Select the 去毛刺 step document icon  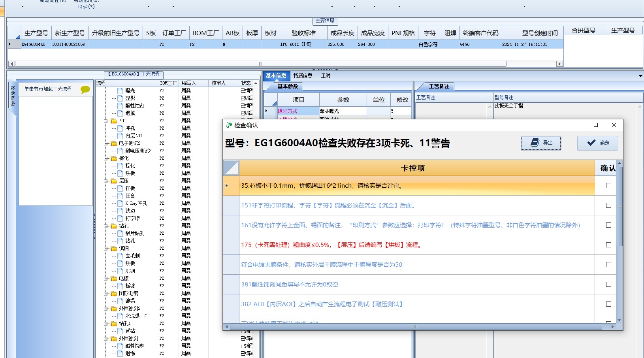[121, 256]
